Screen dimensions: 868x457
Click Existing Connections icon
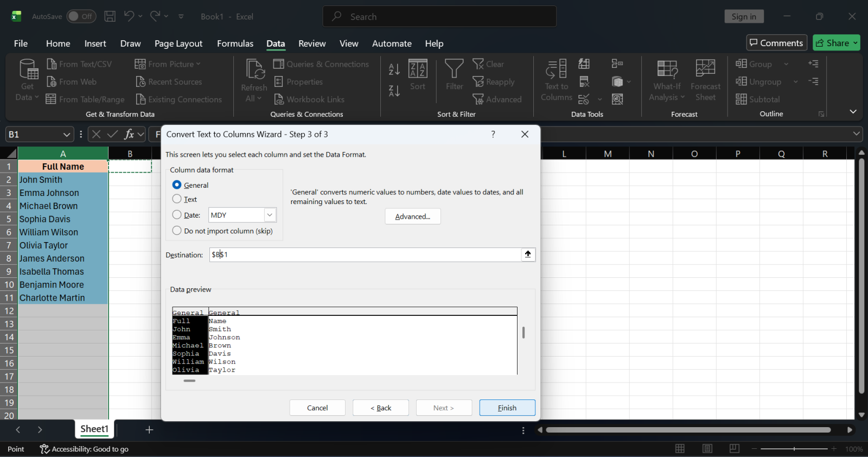coord(141,99)
